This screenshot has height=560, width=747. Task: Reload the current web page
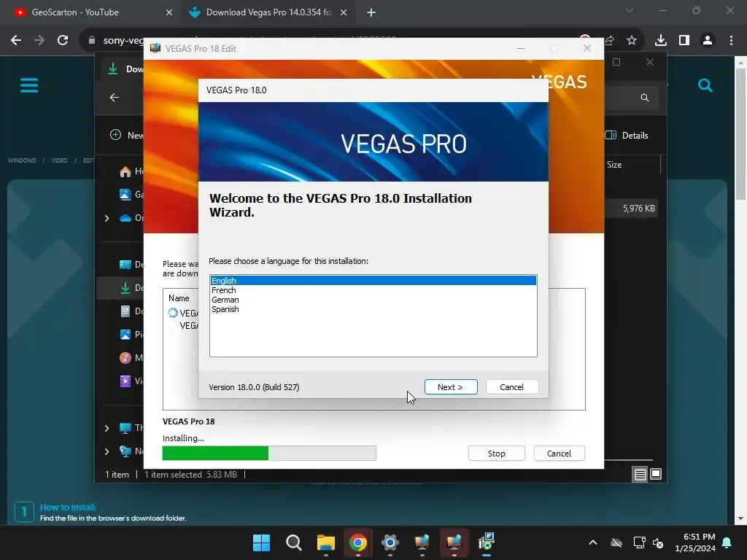63,41
